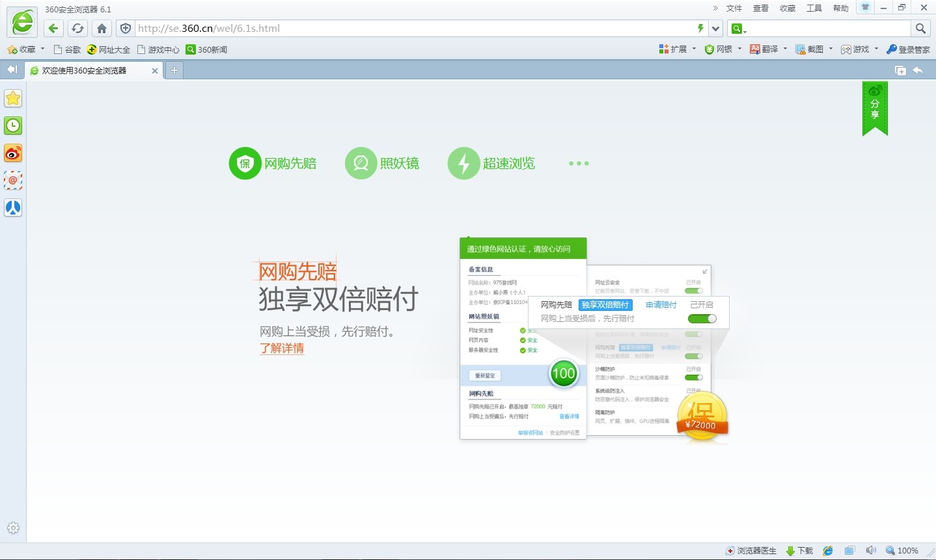Expand the address bar history dropdown
Screen dimensions: 936x560
point(716,28)
